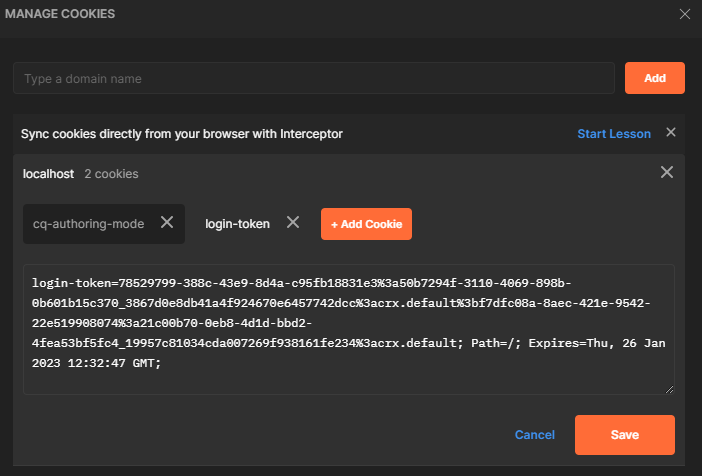Select the login-token cookie

coord(237,224)
